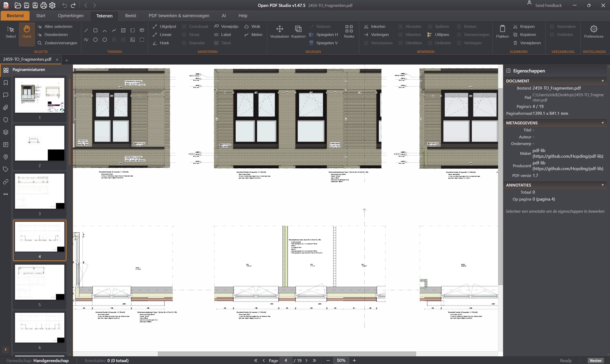610x364 pixels.
Task: Add a new document tab with plus
Action: [x=66, y=60]
